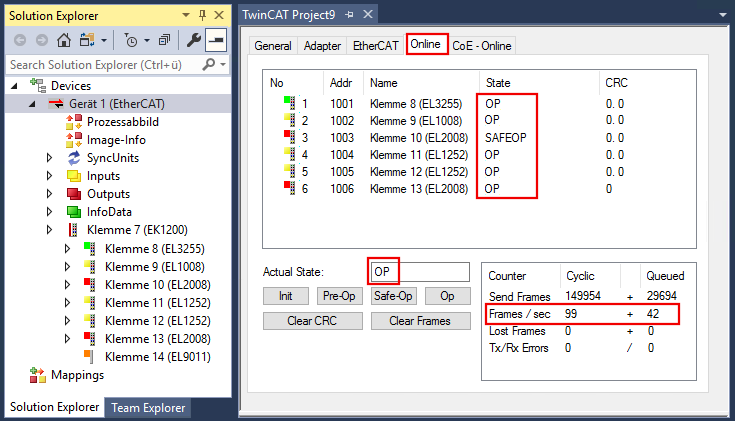Click the pin icon on TwinCAT Project9 tab
The height and width of the screenshot is (422, 736).
pyautogui.click(x=349, y=15)
